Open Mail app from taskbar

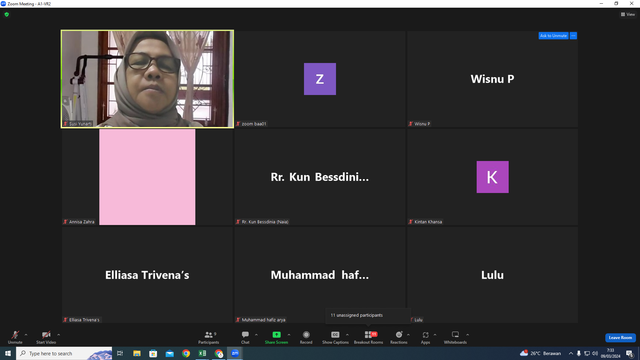[169, 353]
